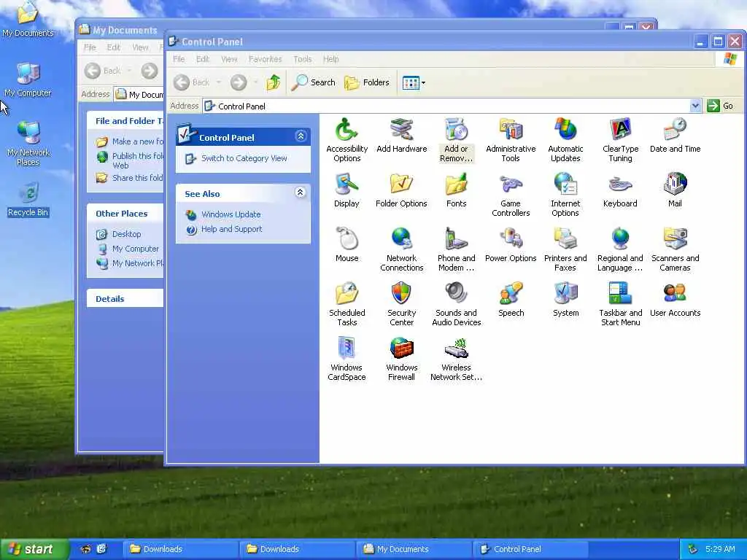Click the 5:29 AM system clock
Image resolution: width=747 pixels, height=560 pixels.
coord(720,549)
